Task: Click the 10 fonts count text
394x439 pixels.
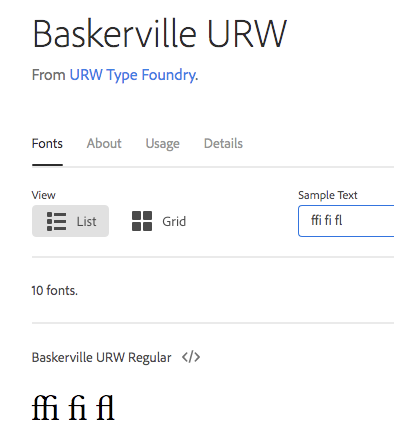Action: click(x=55, y=291)
